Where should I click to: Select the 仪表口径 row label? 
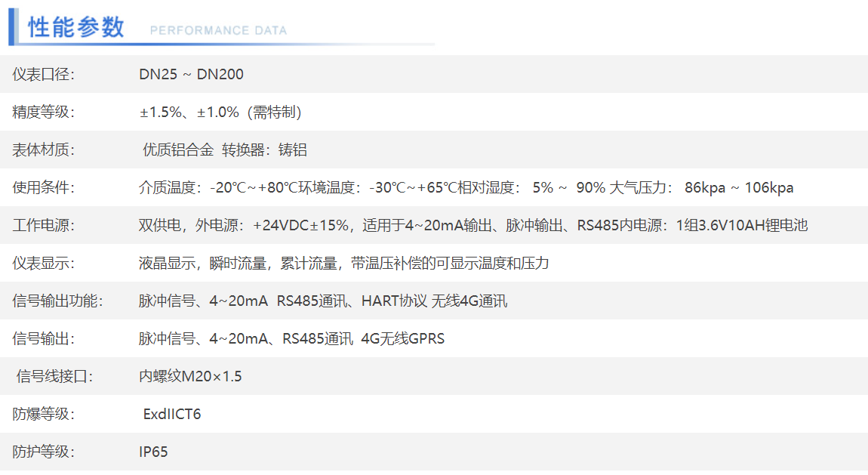tap(44, 74)
